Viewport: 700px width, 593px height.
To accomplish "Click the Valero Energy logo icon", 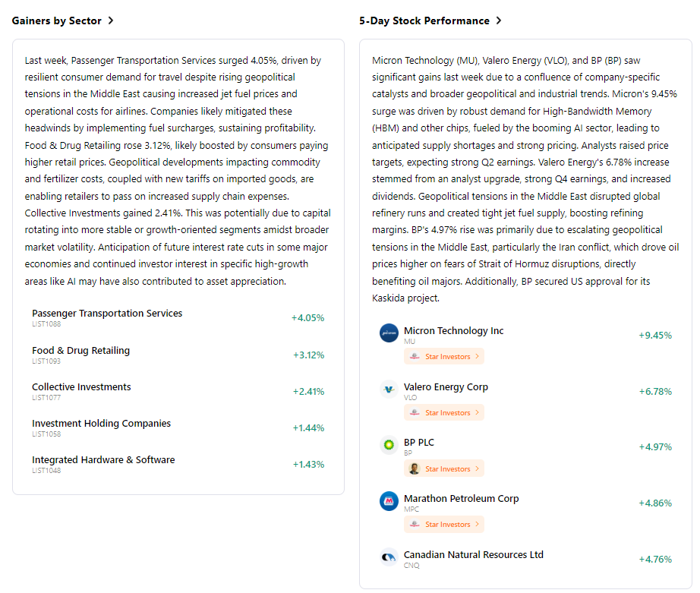I will point(389,390).
